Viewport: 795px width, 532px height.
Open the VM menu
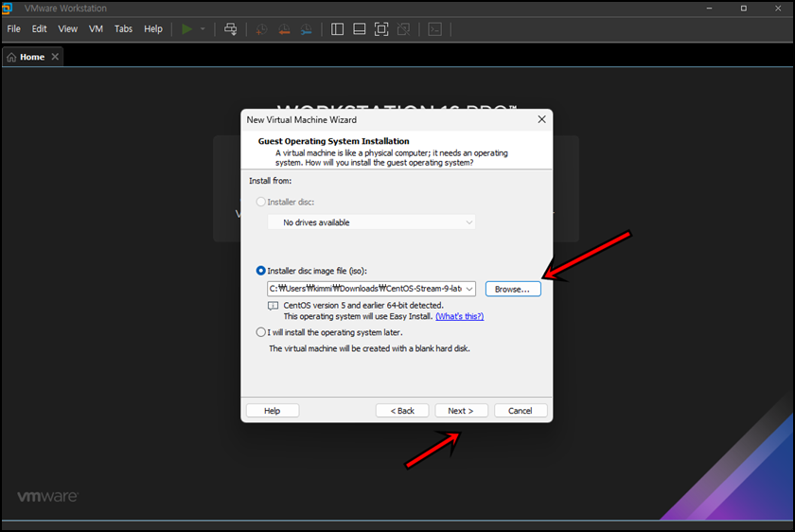(96, 29)
